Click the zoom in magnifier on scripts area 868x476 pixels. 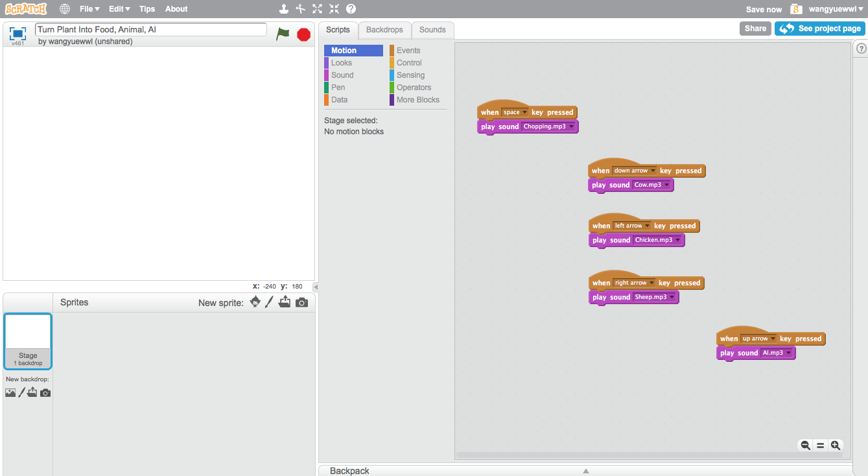coord(836,446)
